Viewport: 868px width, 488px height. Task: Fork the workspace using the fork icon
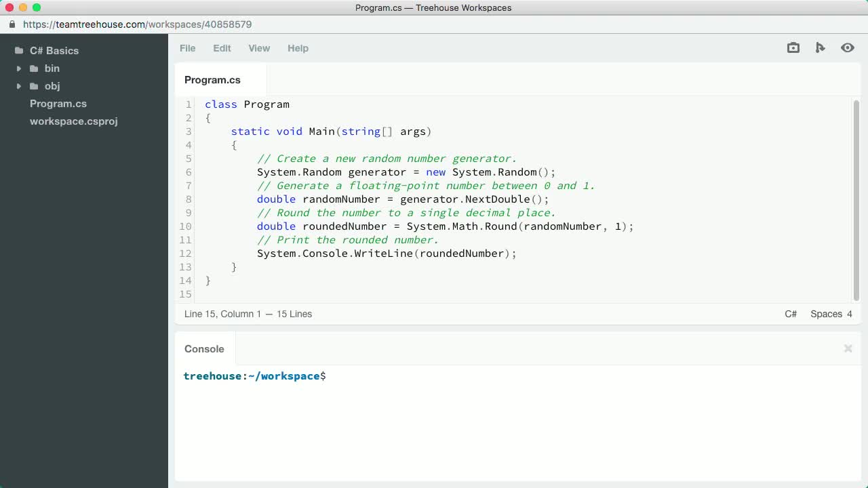click(x=820, y=47)
